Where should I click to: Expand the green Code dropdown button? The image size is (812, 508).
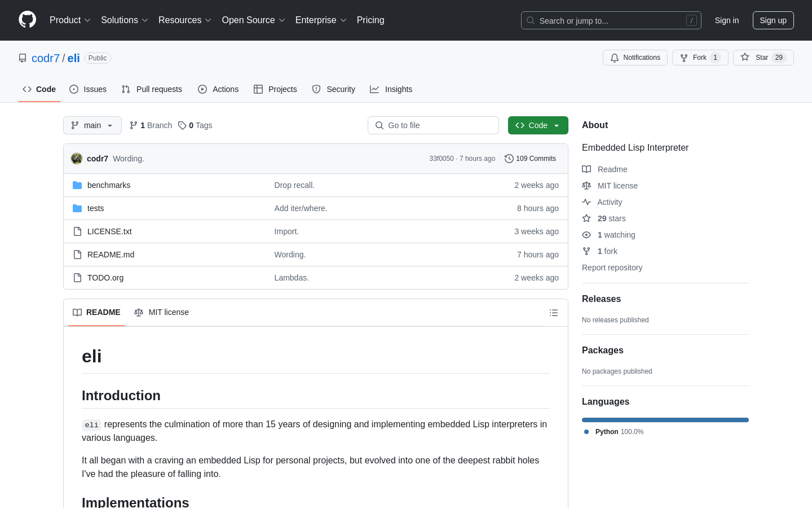[x=538, y=125]
